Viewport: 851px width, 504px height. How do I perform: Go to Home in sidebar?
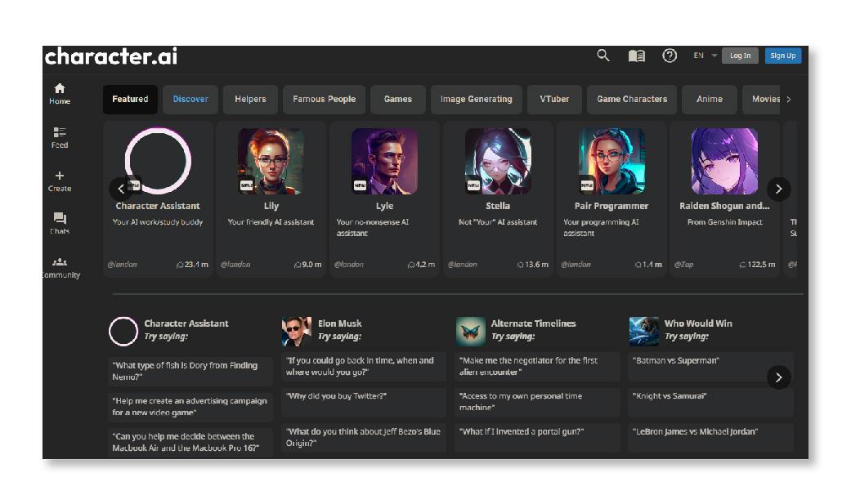[60, 93]
